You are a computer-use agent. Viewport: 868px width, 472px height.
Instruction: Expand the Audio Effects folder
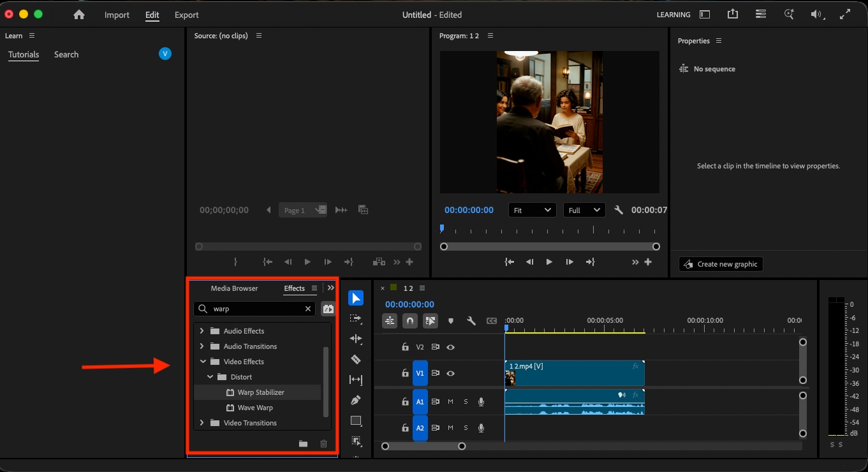(x=202, y=331)
